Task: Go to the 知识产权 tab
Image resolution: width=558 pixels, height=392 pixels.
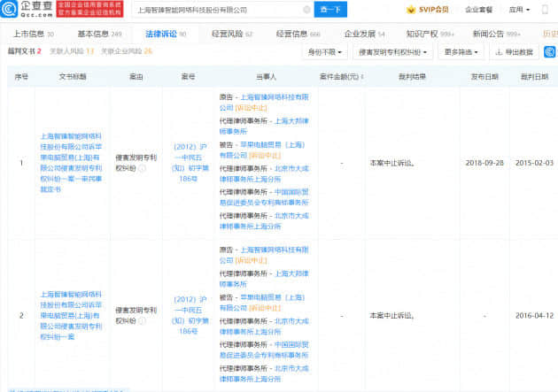Action: pyautogui.click(x=430, y=34)
